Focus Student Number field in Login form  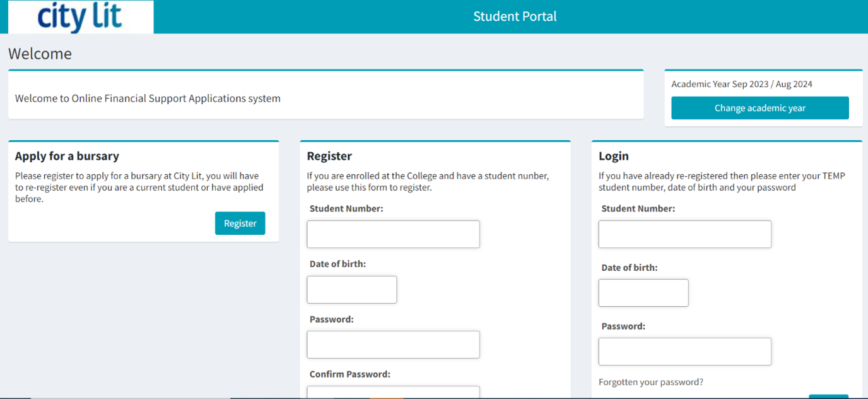coord(684,234)
